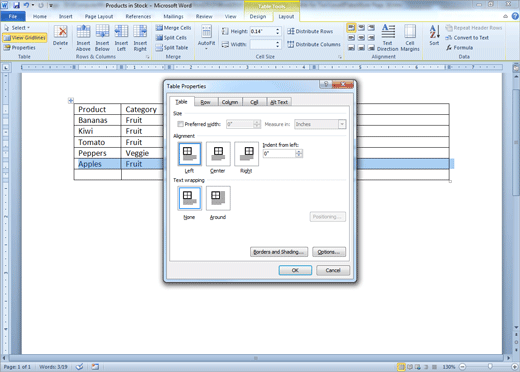The height and width of the screenshot is (372, 520).
Task: Click Split Table in ribbon
Action: coord(172,48)
